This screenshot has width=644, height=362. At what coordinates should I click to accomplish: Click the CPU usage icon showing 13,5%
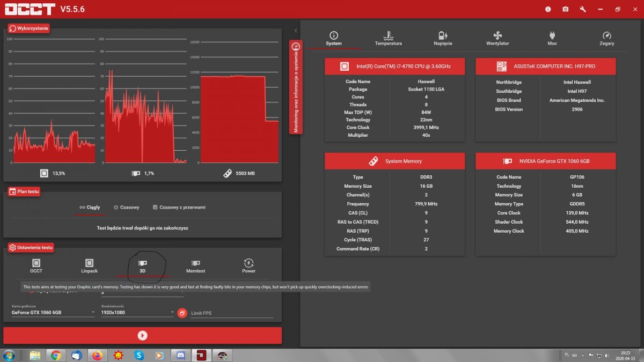tap(44, 173)
